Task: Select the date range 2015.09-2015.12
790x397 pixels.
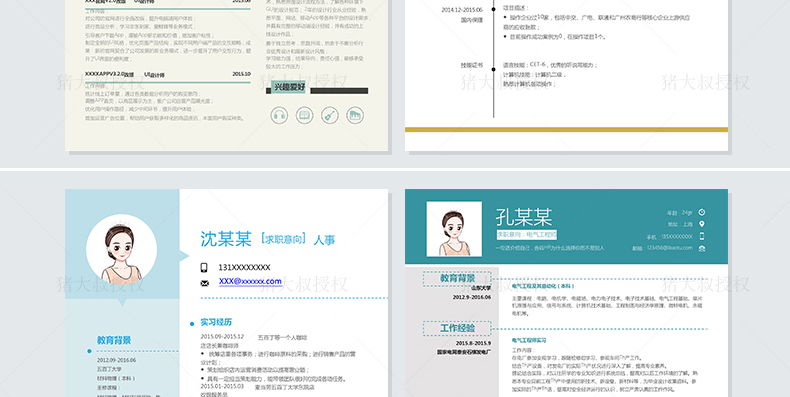Action: pyautogui.click(x=222, y=337)
